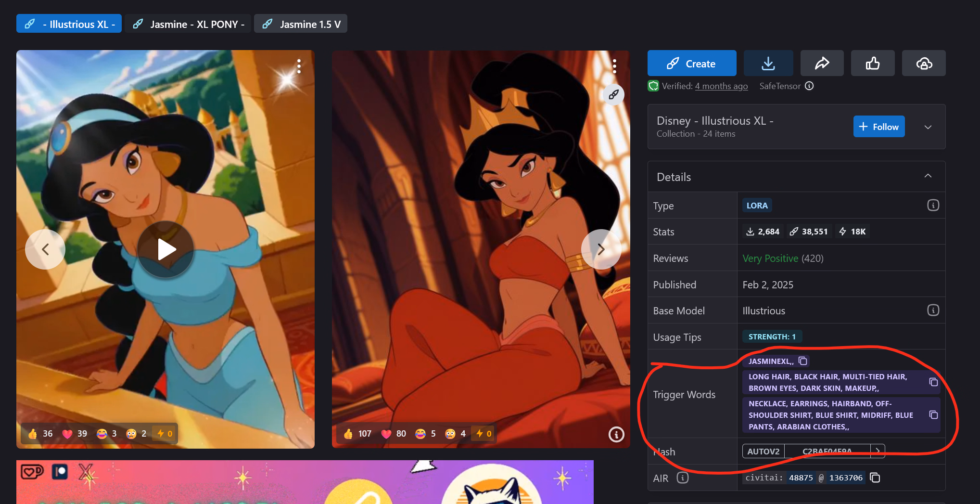Open the Jasmine 1.5 V version tab
The image size is (980, 504).
coord(301,24)
